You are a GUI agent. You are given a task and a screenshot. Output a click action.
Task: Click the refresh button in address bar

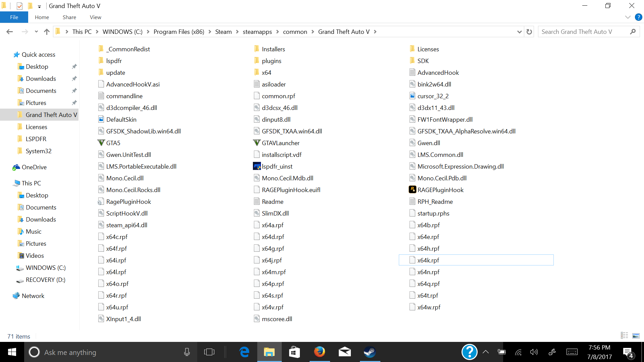click(x=529, y=32)
